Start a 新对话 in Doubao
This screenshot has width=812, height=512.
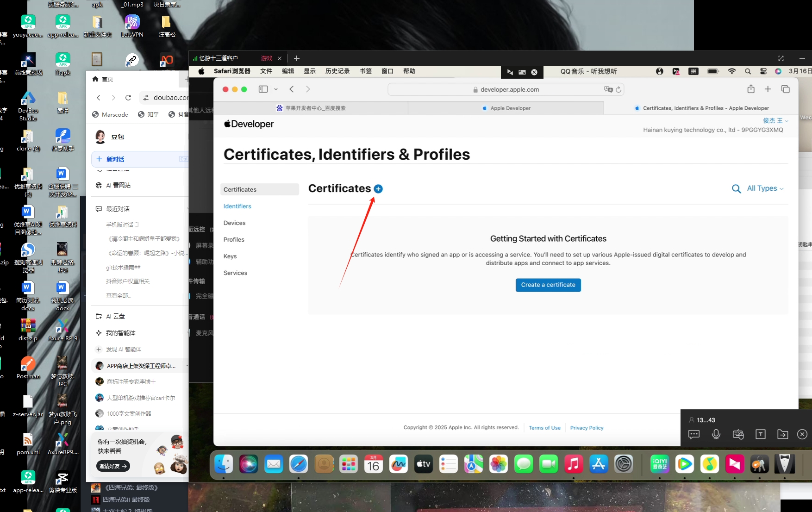140,159
